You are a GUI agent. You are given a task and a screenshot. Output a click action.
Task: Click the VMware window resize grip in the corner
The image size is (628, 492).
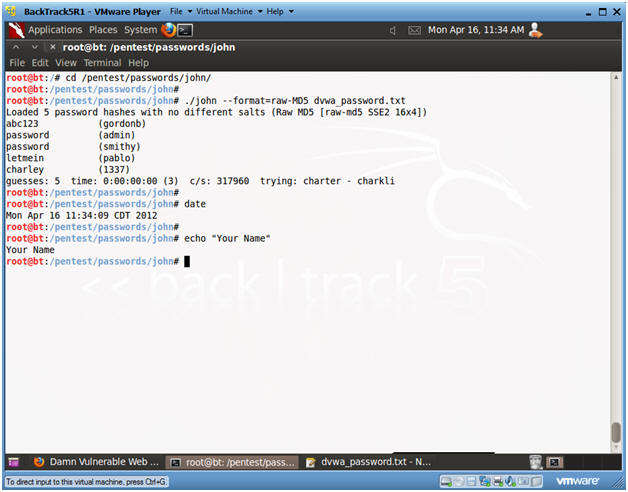pos(617,482)
